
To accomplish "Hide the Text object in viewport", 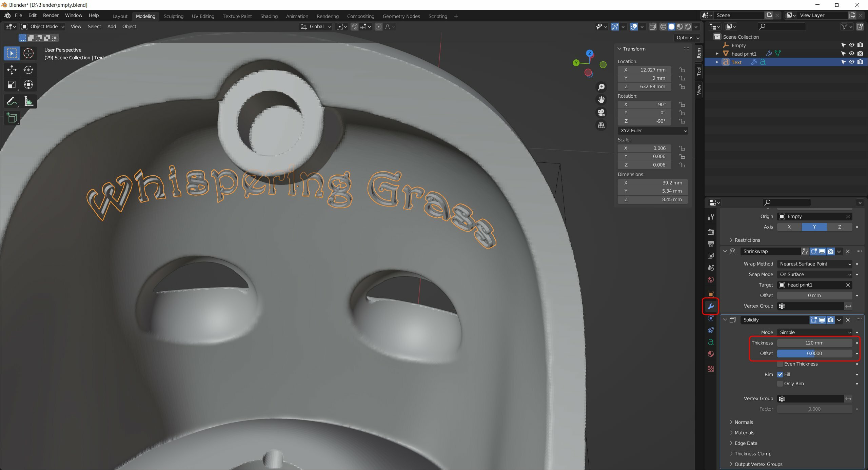I will 852,62.
